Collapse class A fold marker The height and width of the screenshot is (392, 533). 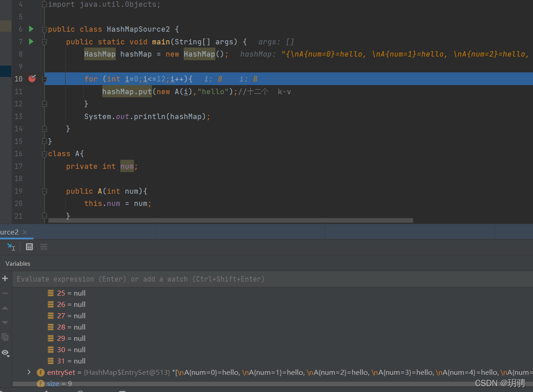[x=44, y=154]
